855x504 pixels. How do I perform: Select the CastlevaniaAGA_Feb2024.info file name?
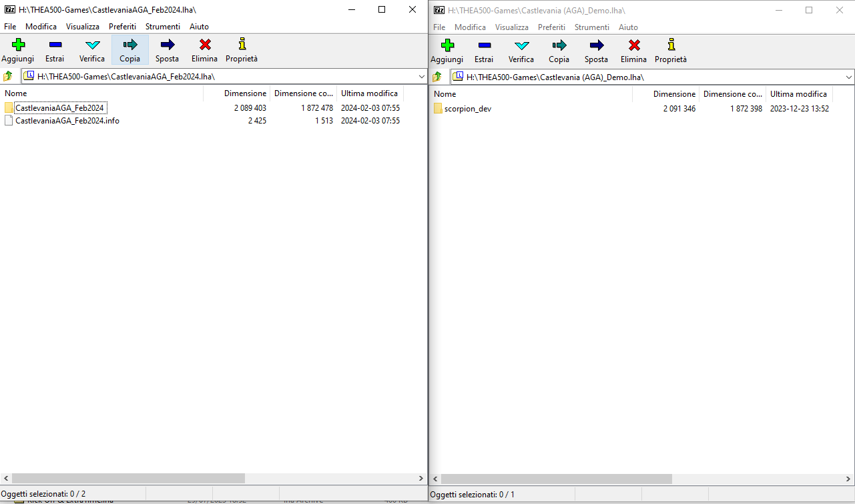point(67,121)
